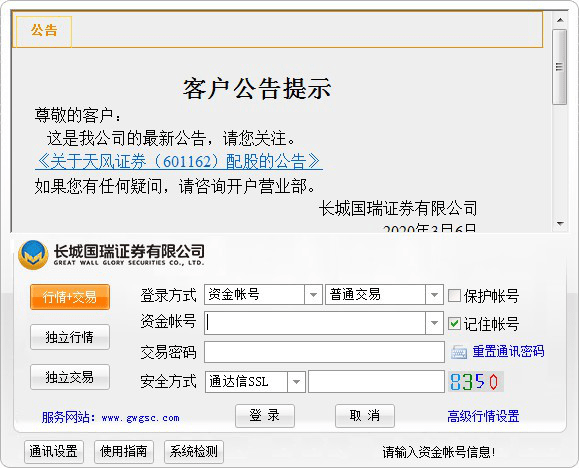Viewport: 579px width, 468px height.
Task: Click the 客户公告提示 heading text
Action: [257, 89]
